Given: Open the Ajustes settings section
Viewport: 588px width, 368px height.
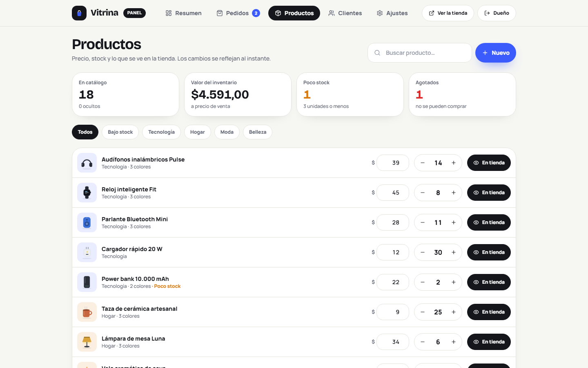Looking at the screenshot, I should [392, 13].
